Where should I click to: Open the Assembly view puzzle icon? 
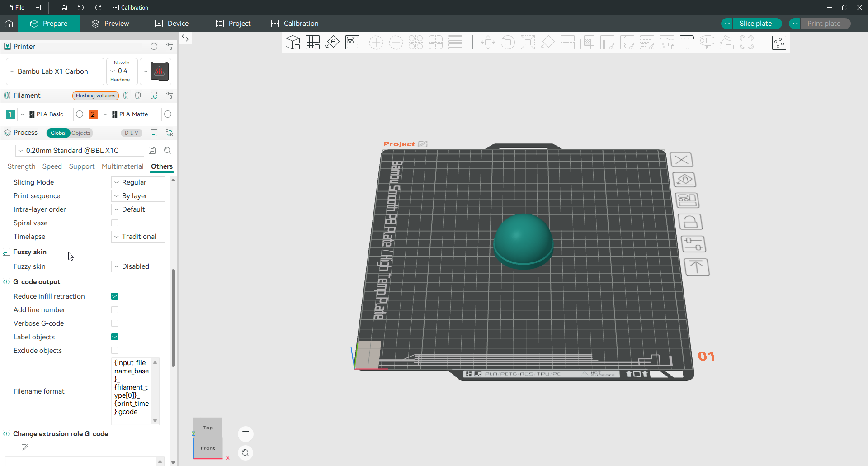(x=779, y=43)
